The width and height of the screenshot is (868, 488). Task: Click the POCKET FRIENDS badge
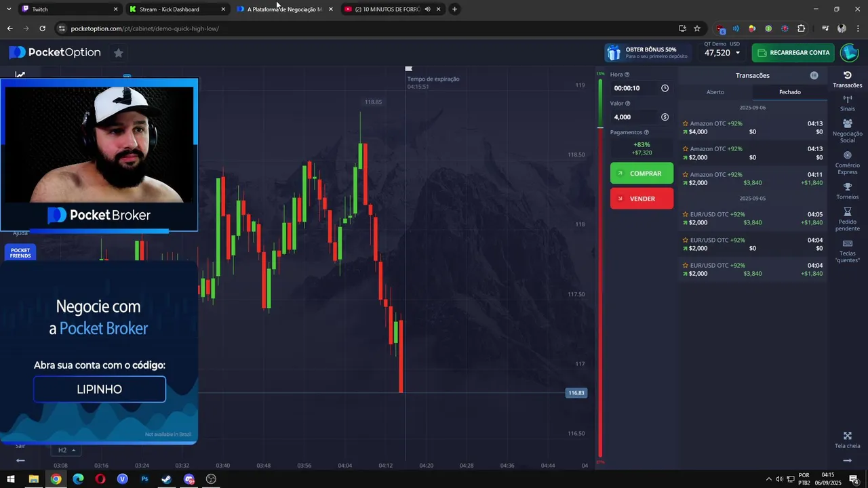20,253
